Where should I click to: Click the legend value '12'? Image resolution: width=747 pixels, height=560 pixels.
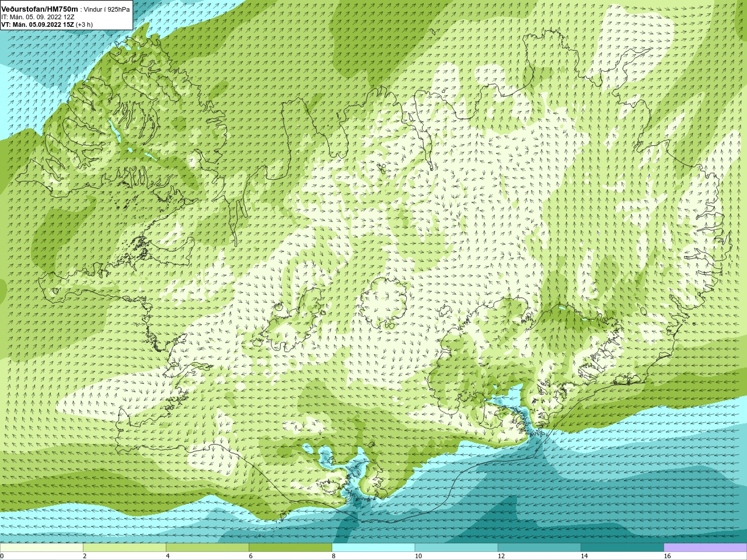(501, 556)
